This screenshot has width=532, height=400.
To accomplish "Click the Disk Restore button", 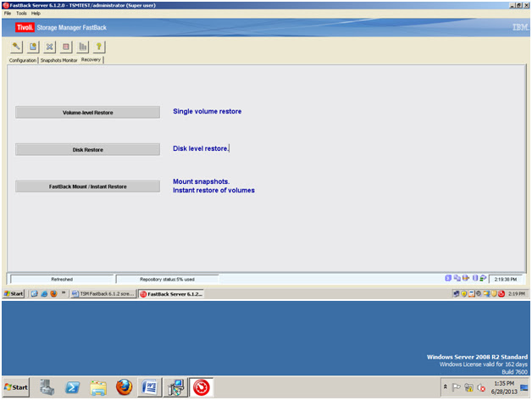I will pyautogui.click(x=87, y=149).
